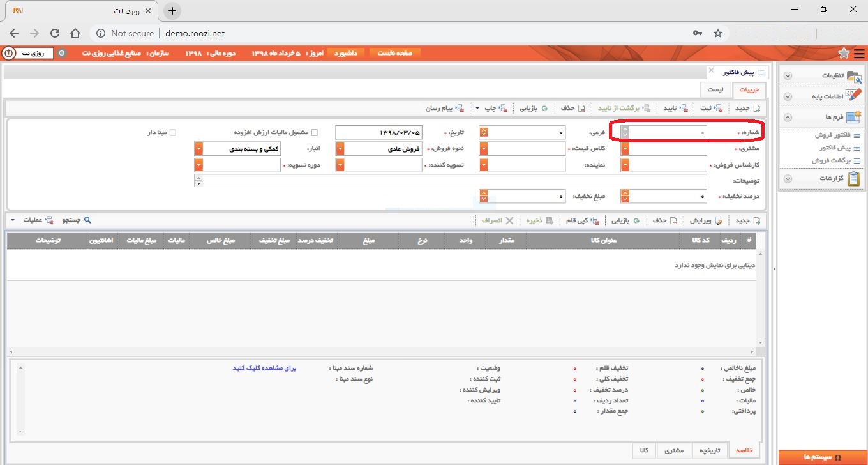Viewport: 868px width, 465px height.
Task: Click the power icon beside روزی نت
Action: (x=8, y=53)
